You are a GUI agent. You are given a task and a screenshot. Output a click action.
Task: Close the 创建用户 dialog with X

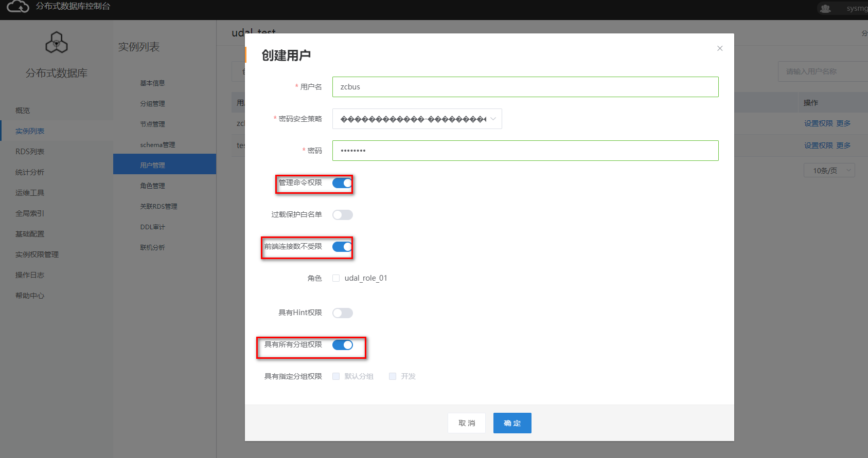pos(720,48)
